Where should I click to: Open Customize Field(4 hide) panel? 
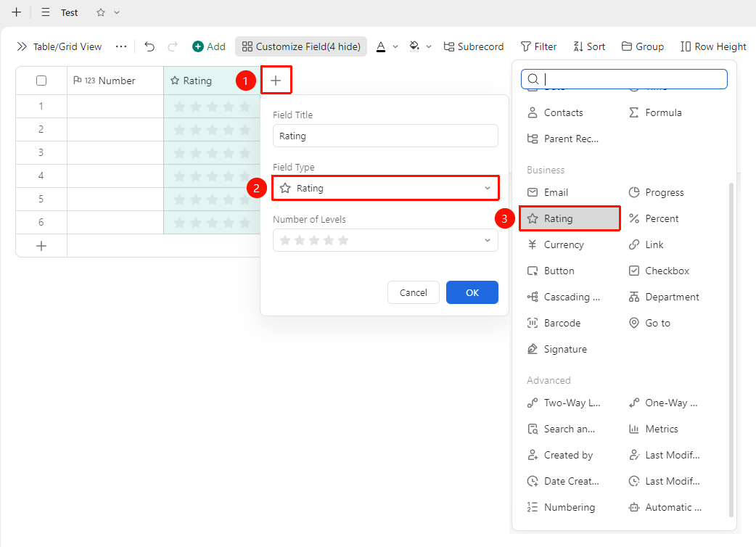pyautogui.click(x=301, y=46)
